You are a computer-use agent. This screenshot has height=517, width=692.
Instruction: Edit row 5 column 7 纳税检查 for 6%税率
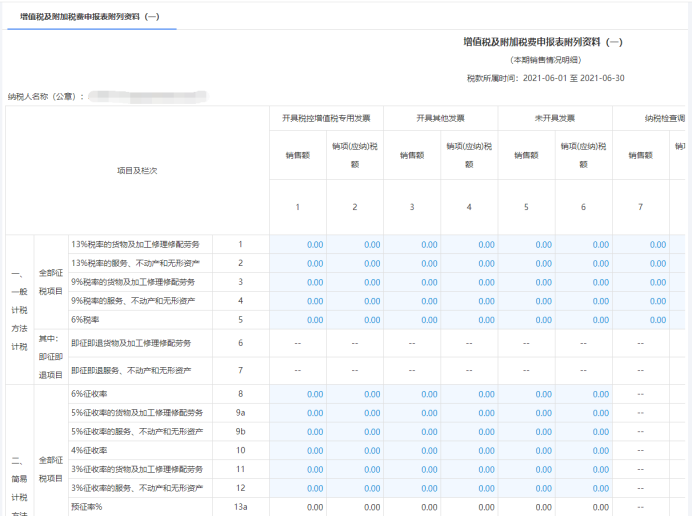click(641, 320)
